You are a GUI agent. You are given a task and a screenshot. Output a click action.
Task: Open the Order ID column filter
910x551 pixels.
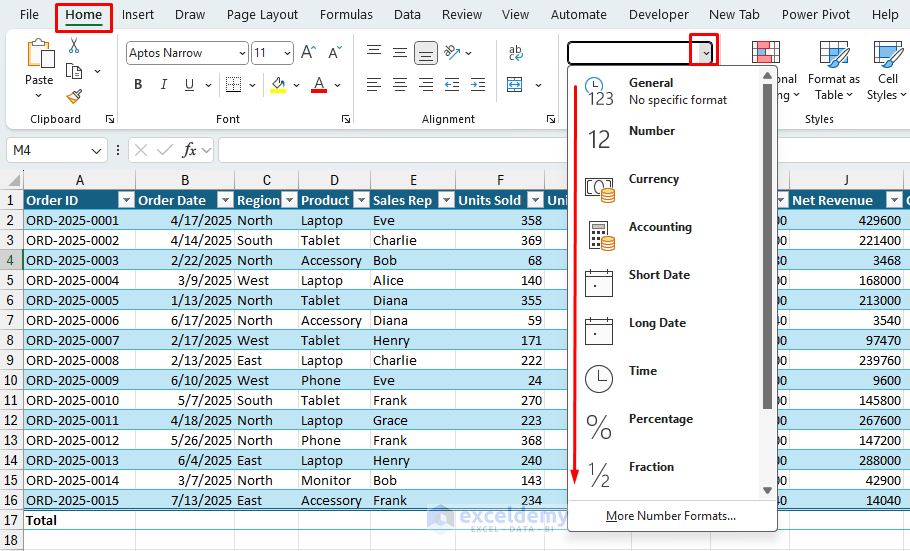click(x=126, y=200)
